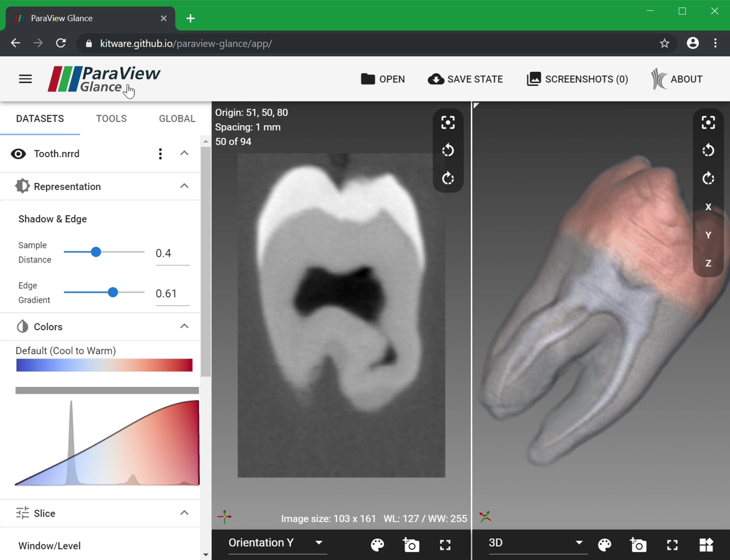This screenshot has height=560, width=730.
Task: Align 3D camera to the X axis
Action: pos(708,207)
